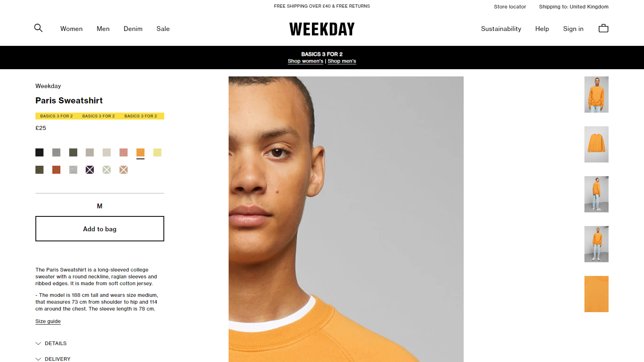Open the search magnifier icon
The width and height of the screenshot is (644, 362).
[x=38, y=28]
